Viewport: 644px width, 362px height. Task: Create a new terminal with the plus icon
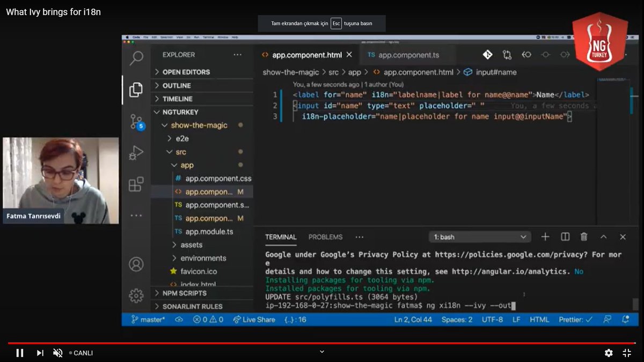click(x=545, y=237)
